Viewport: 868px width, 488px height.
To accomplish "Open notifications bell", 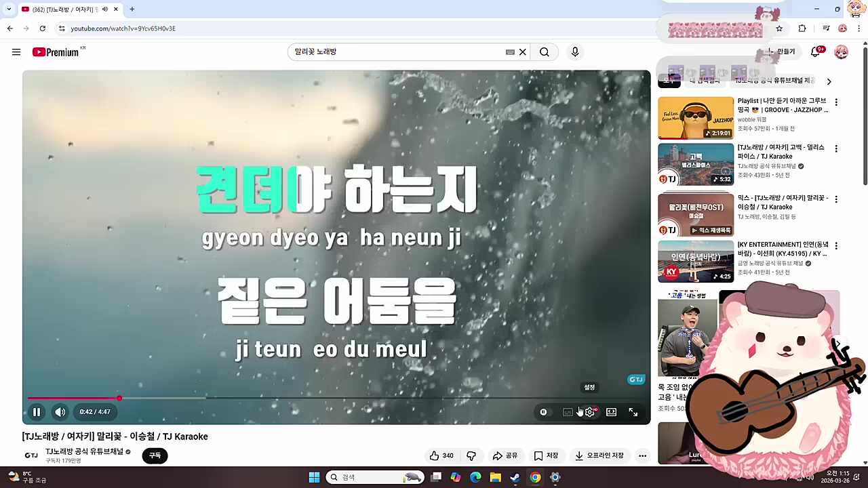I will tap(816, 52).
